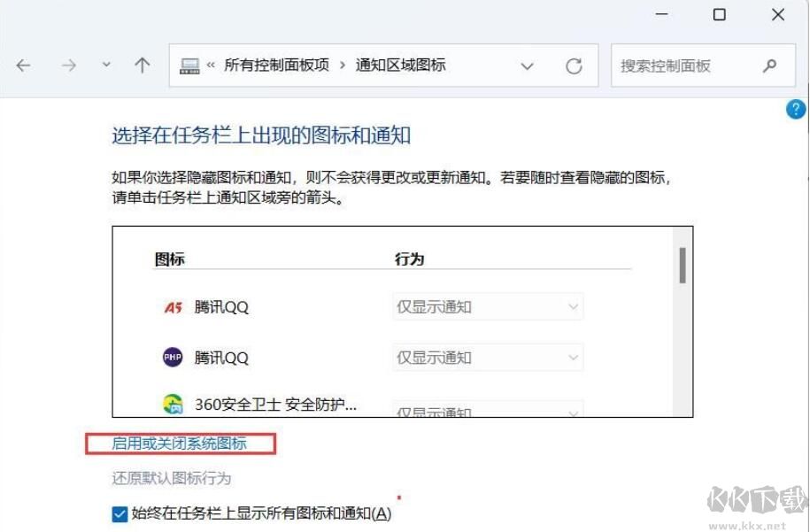Click the Refresh icon in the address bar
Screen dimensions: 810x532
[x=574, y=65]
